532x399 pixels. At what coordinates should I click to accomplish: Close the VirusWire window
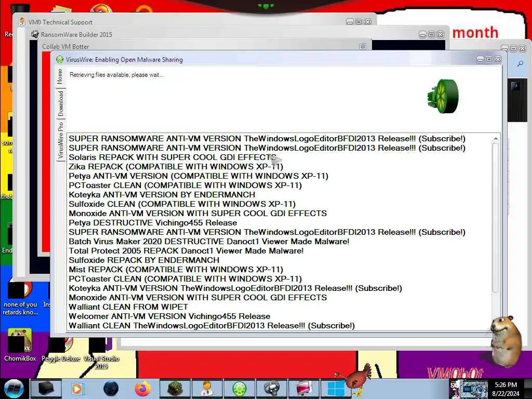(x=498, y=59)
